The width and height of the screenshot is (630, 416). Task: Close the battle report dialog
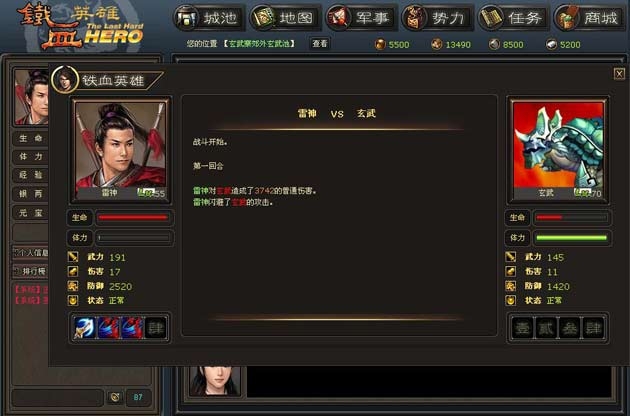(619, 74)
